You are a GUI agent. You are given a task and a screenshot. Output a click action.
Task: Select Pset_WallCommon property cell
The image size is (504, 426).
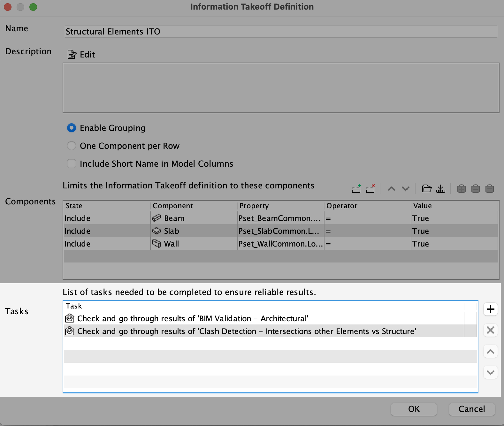click(x=281, y=244)
